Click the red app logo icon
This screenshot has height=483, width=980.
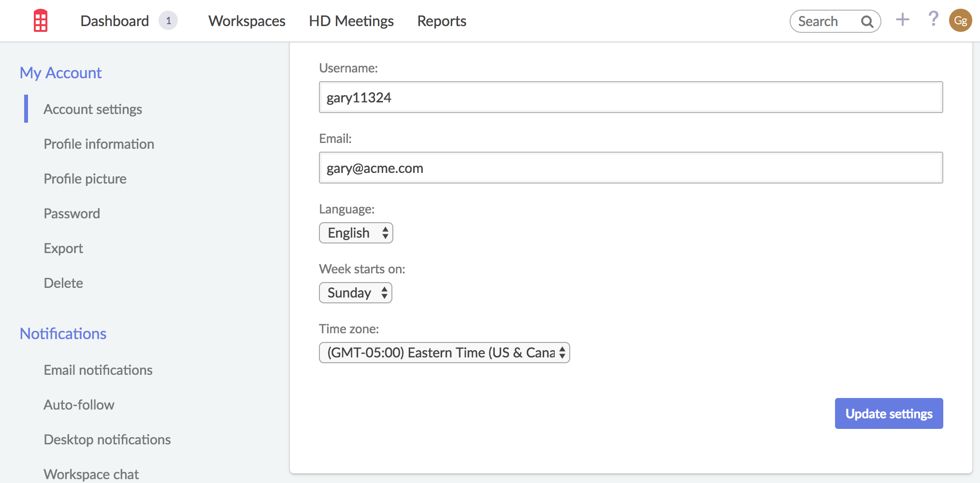pyautogui.click(x=41, y=21)
